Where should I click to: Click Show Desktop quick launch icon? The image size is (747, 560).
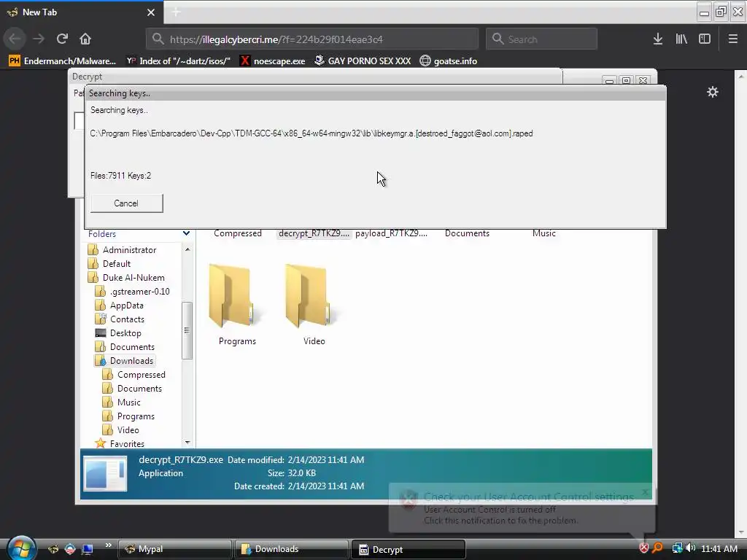click(x=88, y=549)
